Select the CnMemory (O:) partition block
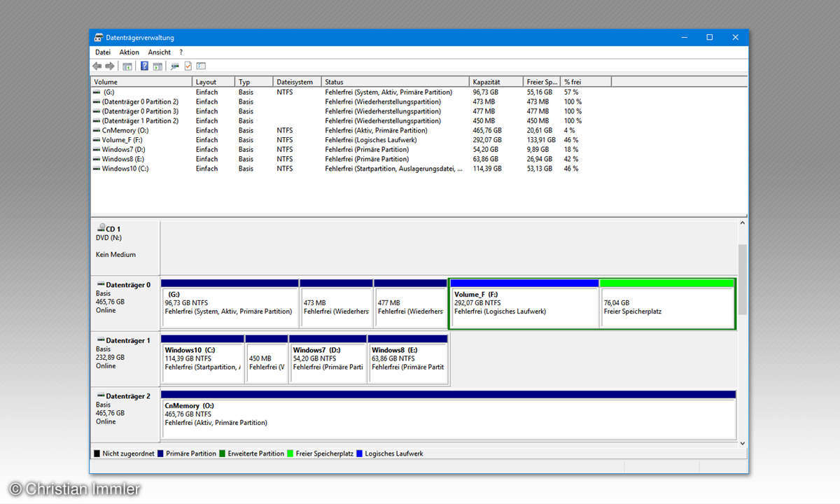 449,415
